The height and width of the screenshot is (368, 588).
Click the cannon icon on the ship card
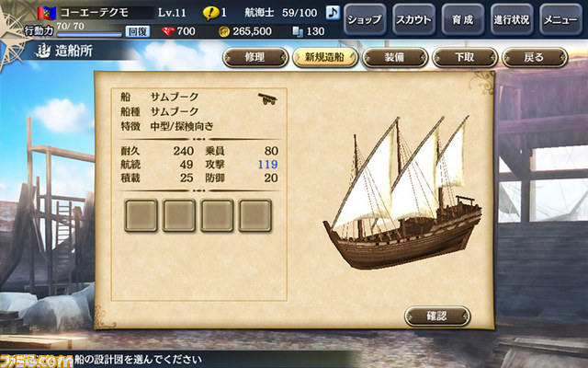(267, 98)
